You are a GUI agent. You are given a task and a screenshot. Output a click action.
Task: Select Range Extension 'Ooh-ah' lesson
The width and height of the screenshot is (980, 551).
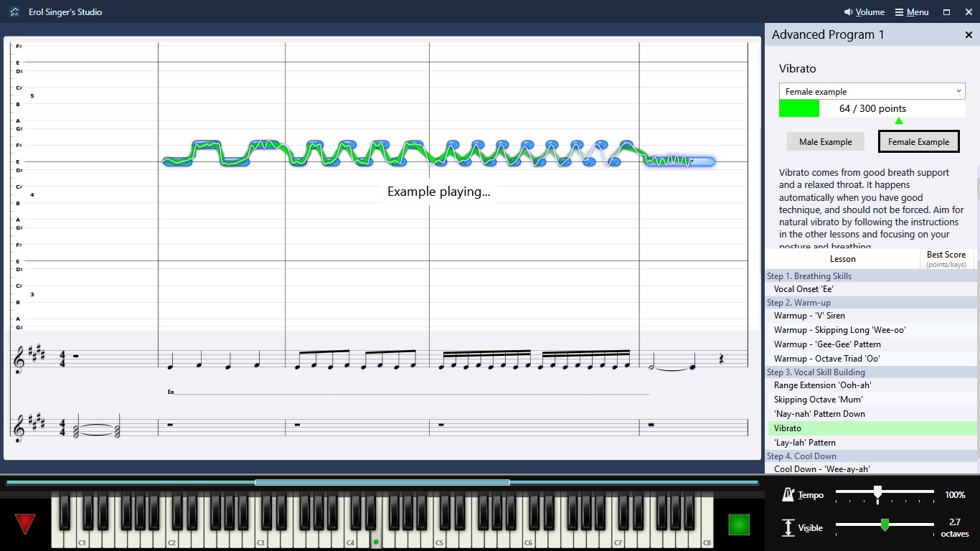click(824, 385)
